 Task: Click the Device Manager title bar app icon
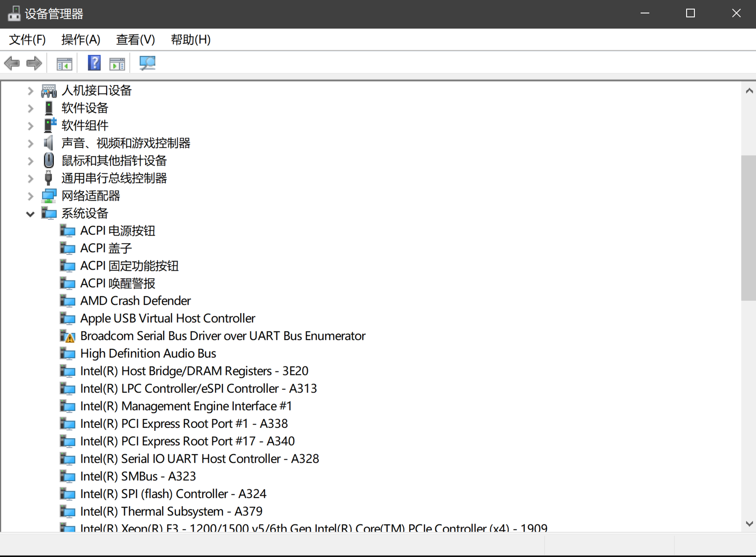(x=14, y=14)
